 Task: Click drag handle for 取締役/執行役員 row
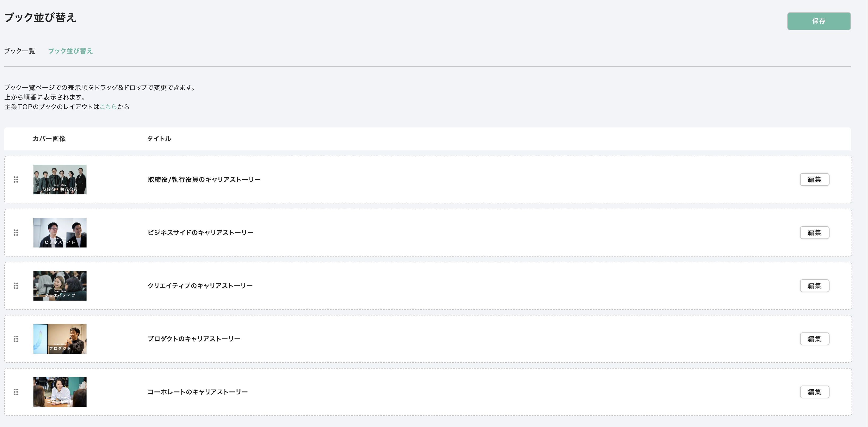(16, 180)
